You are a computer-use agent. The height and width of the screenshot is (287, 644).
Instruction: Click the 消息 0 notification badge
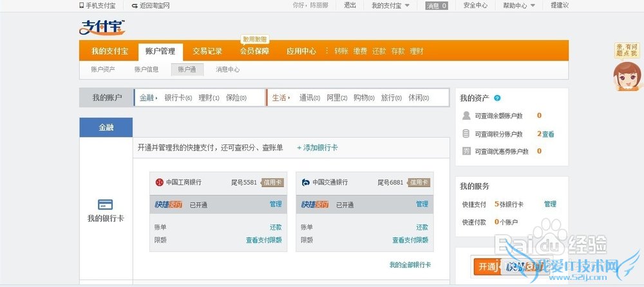coord(436,5)
